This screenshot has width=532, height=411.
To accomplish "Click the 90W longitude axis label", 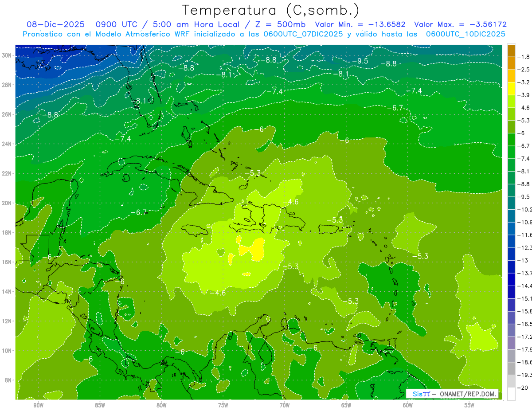I will (39, 405).
